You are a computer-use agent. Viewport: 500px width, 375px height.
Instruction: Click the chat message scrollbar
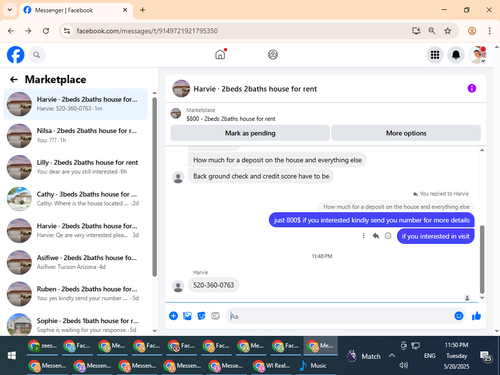[482, 259]
